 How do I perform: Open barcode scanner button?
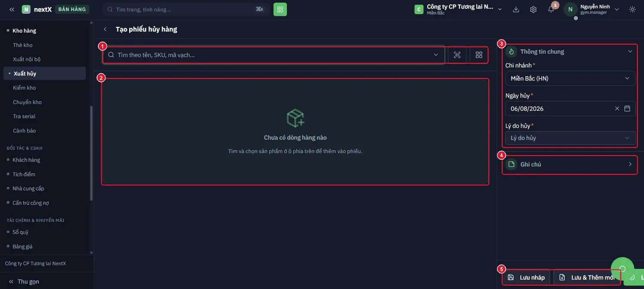pos(457,55)
